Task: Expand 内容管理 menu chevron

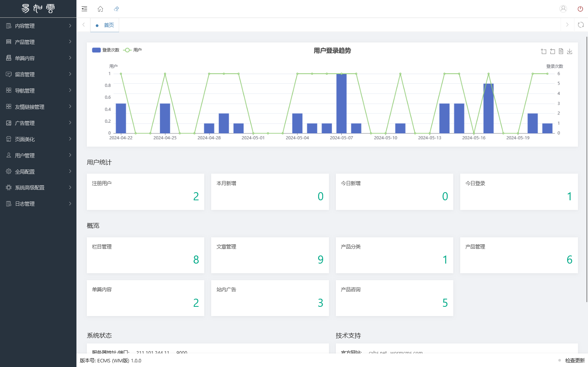Action: [70, 25]
